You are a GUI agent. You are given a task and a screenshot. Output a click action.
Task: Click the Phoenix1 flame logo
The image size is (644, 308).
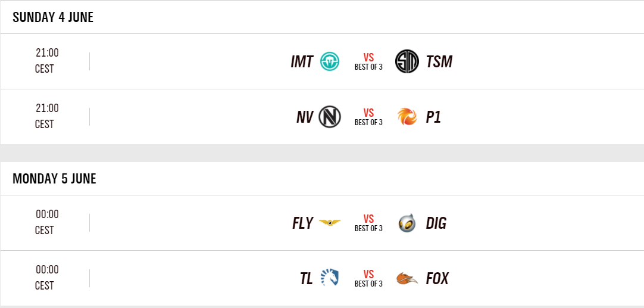(407, 117)
